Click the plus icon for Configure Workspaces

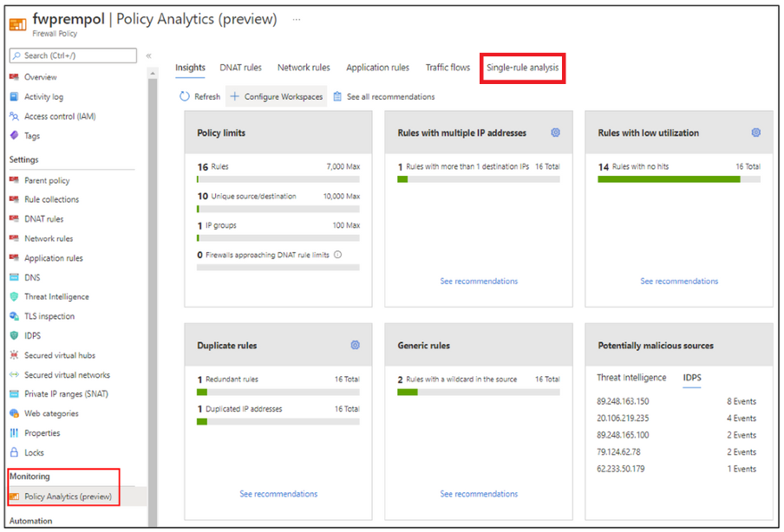pyautogui.click(x=234, y=96)
